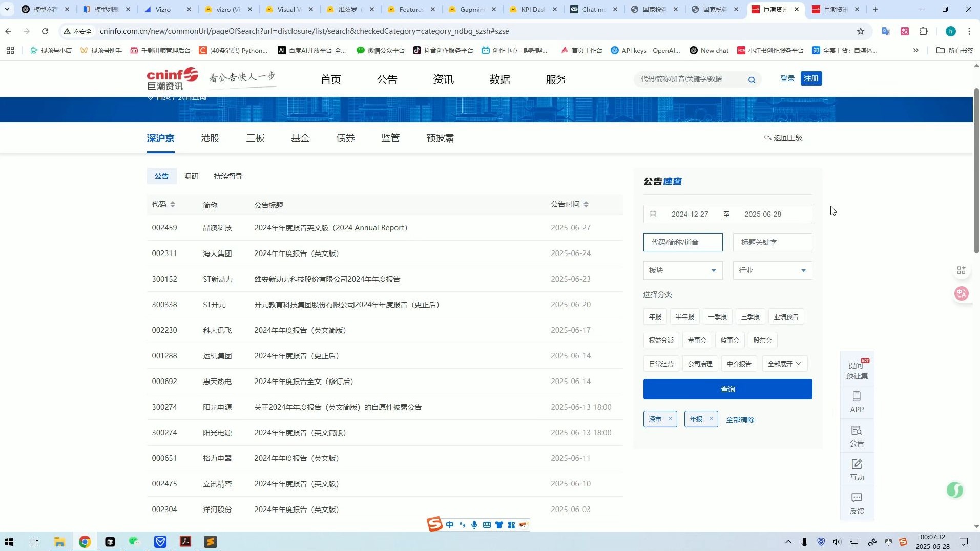Viewport: 980px width, 551px height.
Task: Click the QR code floating icon
Action: [961, 270]
